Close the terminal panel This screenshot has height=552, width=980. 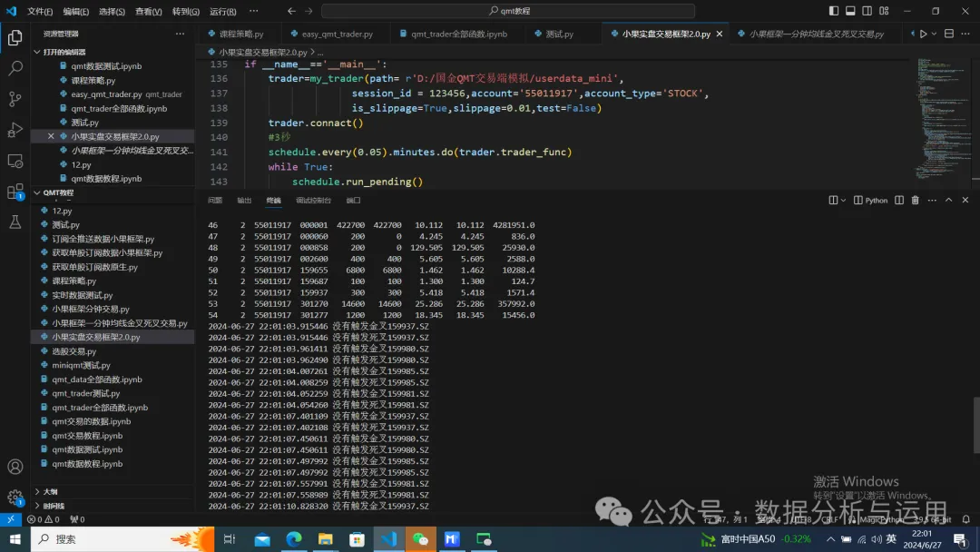point(965,200)
